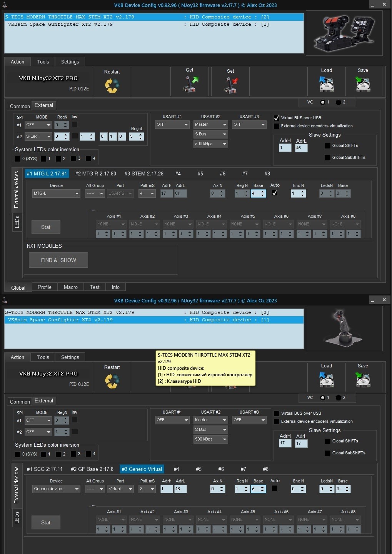
Task: Click throttle device picture in upper window
Action: pyautogui.click(x=344, y=33)
